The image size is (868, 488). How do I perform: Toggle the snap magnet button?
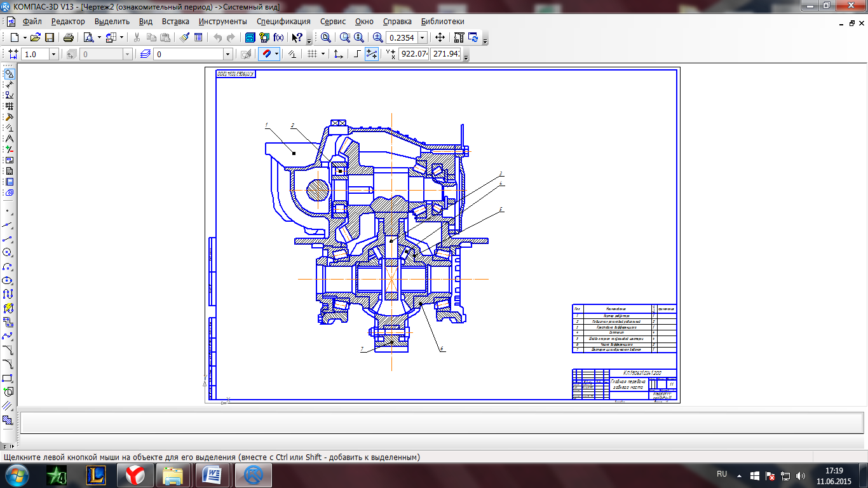point(267,55)
